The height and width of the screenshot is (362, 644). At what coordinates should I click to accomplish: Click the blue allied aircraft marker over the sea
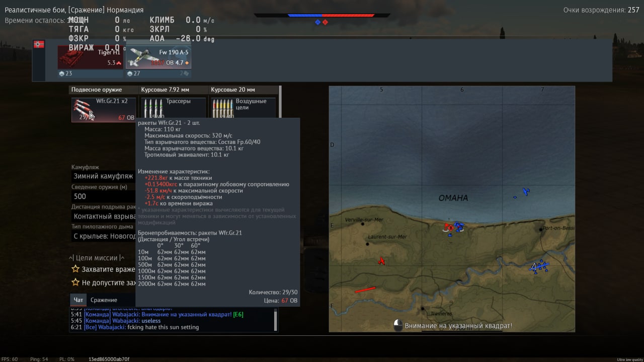tap(526, 191)
